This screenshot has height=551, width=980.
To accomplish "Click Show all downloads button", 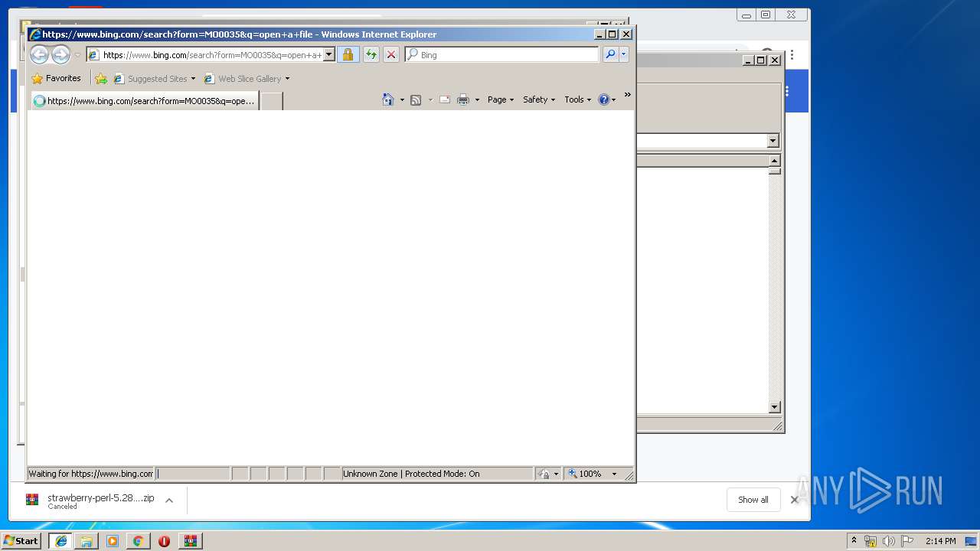I will point(753,500).
